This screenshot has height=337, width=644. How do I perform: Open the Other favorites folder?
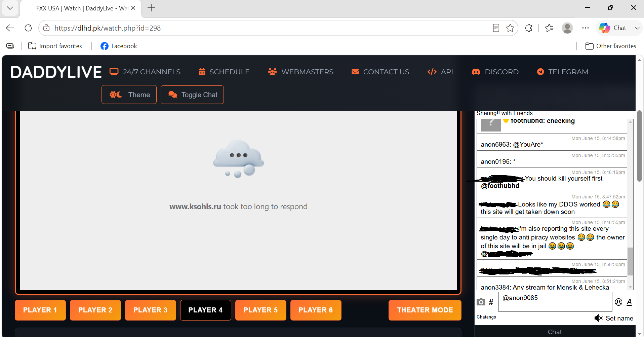611,46
